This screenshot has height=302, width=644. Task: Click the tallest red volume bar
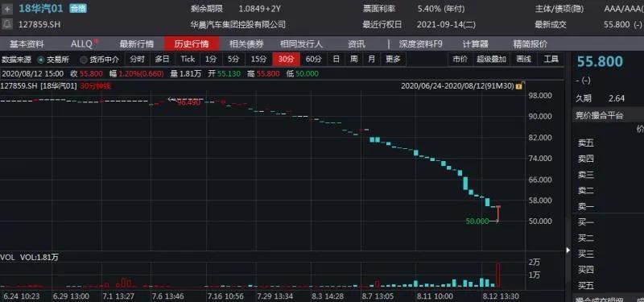point(498,275)
